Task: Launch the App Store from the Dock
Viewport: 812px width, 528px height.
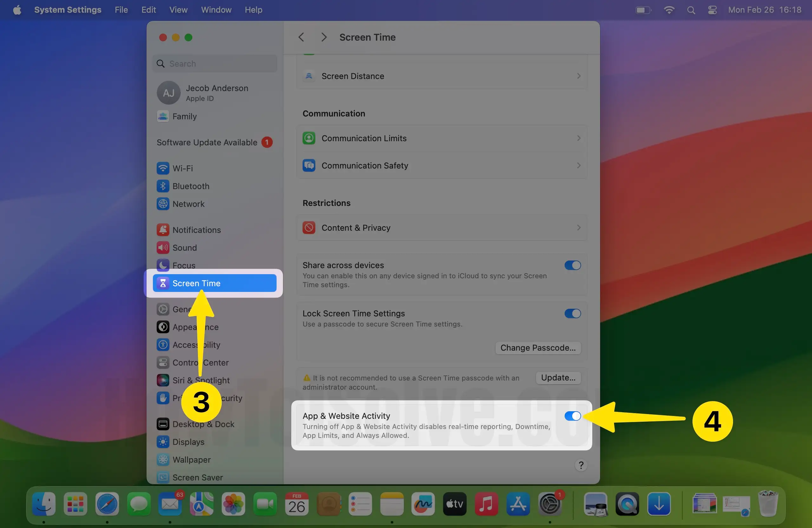Action: pyautogui.click(x=518, y=504)
